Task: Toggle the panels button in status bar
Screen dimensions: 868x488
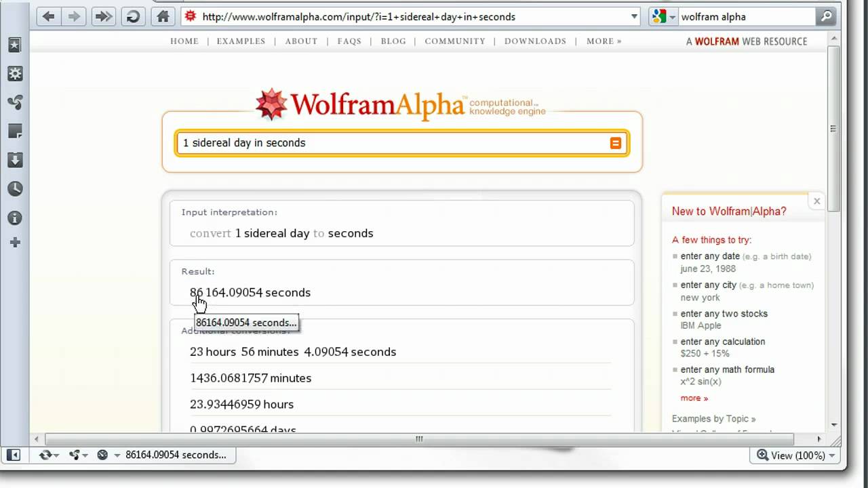Action: (x=14, y=455)
